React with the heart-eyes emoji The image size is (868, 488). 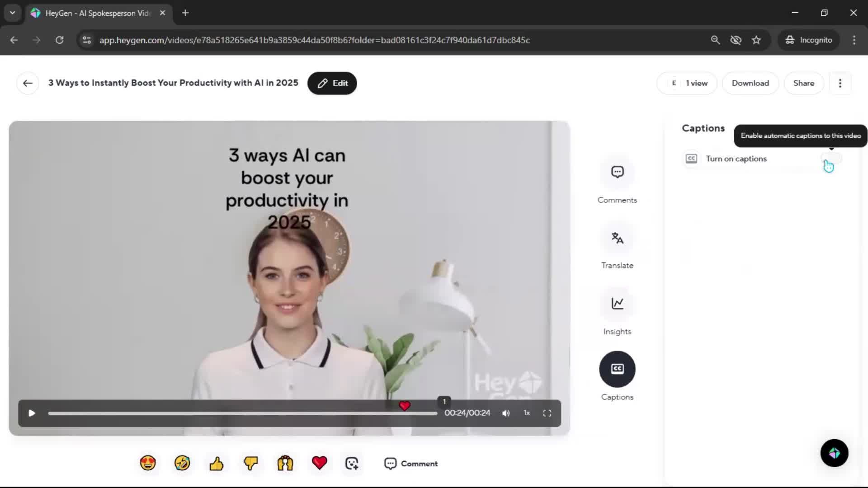pos(148,463)
